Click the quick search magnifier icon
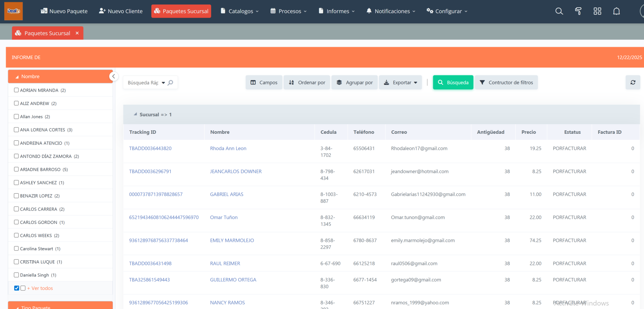Viewport: 644px width, 309px height. pos(171,82)
